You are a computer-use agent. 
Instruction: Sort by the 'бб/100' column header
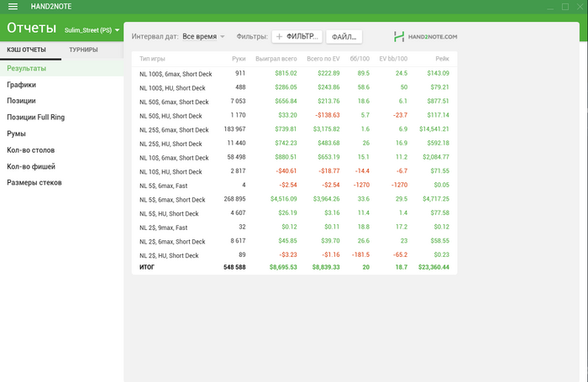click(x=360, y=59)
